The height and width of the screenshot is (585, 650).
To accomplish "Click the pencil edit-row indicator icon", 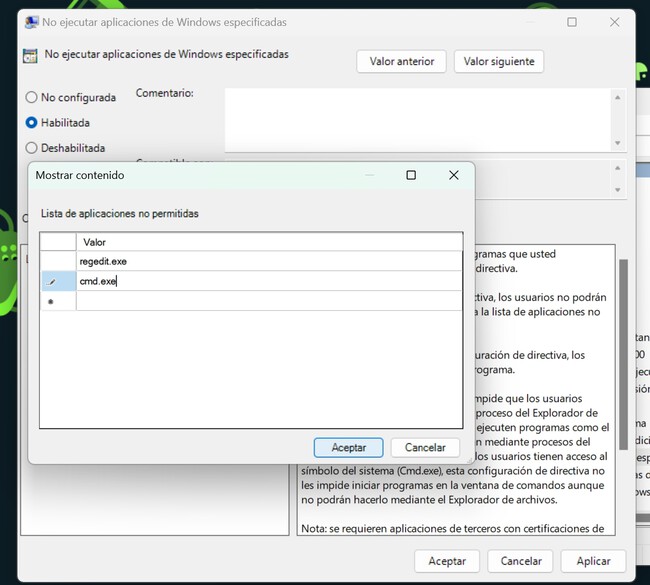I will [52, 282].
